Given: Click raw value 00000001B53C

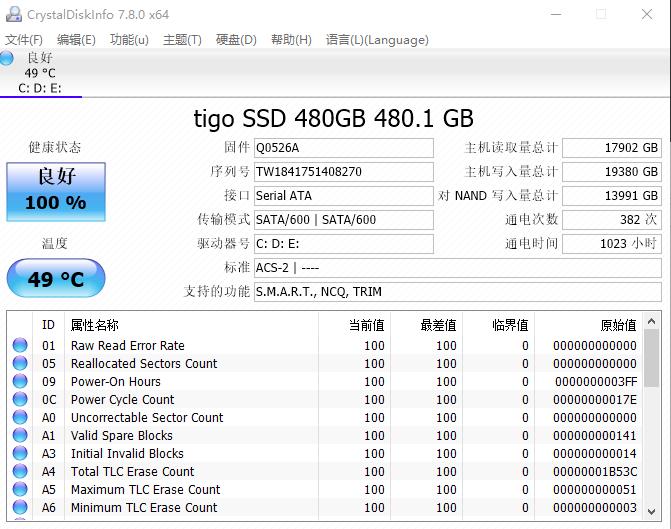Looking at the screenshot, I should click(x=595, y=471).
